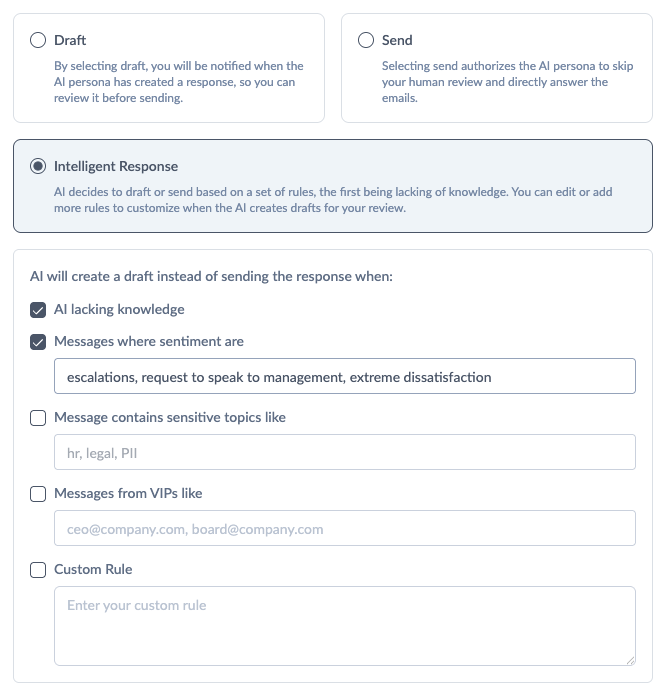Click the Messages from VIPs like label
Image resolution: width=660 pixels, height=690 pixels.
click(x=128, y=493)
